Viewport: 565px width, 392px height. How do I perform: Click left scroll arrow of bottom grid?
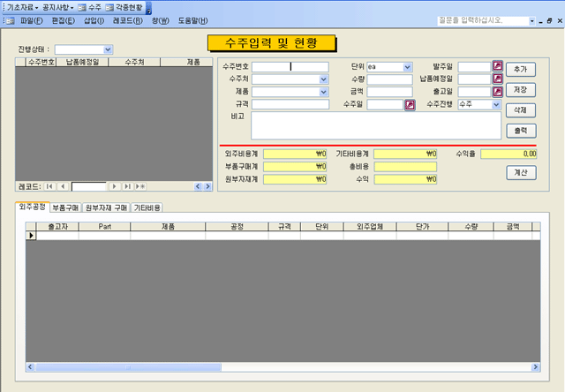(x=30, y=367)
